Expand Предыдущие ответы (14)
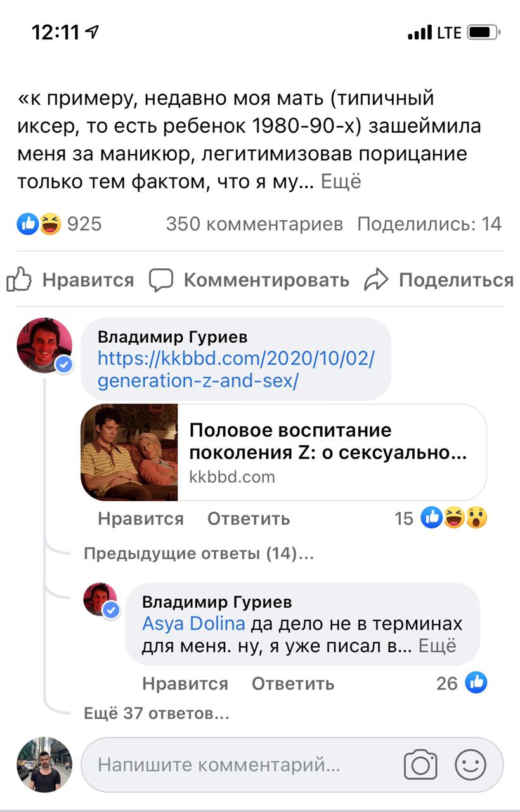 pos(198,554)
